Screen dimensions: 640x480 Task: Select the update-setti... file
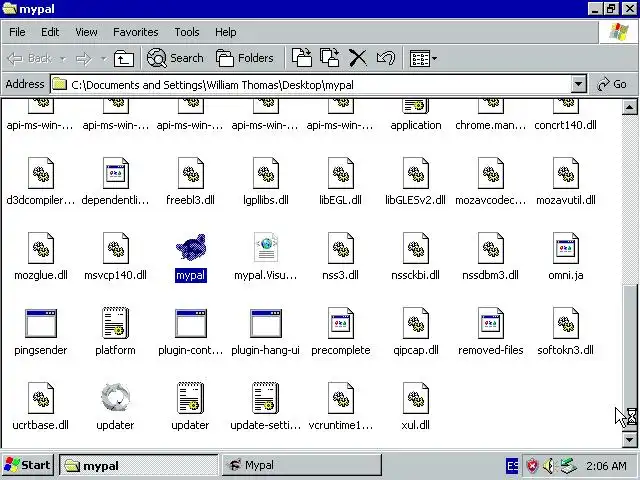(266, 407)
